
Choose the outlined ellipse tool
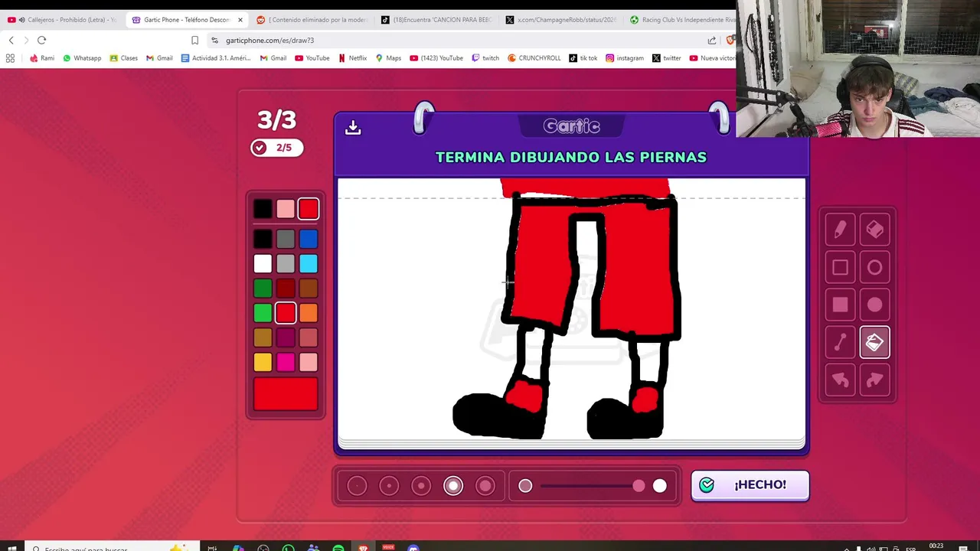pos(874,268)
